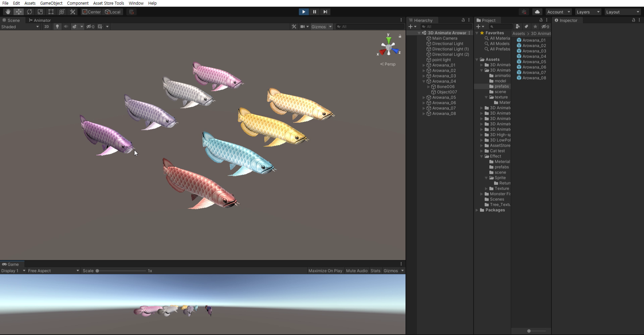Open Hierarchy panel more options menu
Viewport: 644px width, 335px height.
(x=469, y=20)
